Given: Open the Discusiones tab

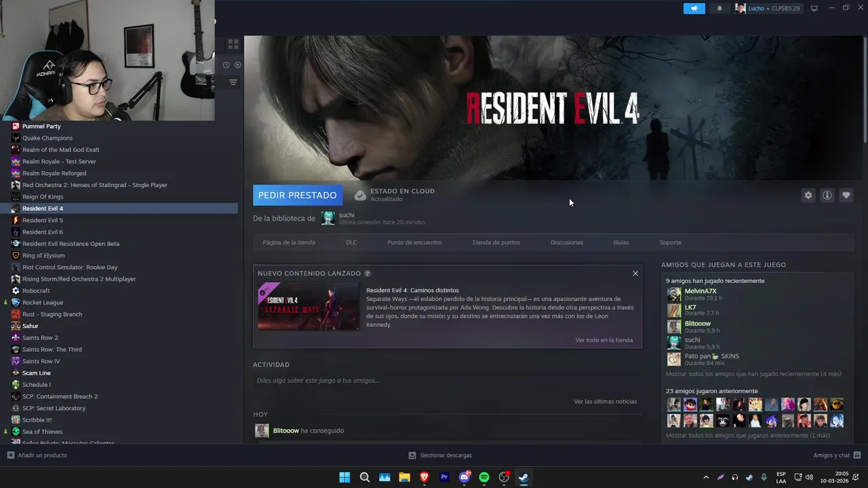Looking at the screenshot, I should pos(567,243).
